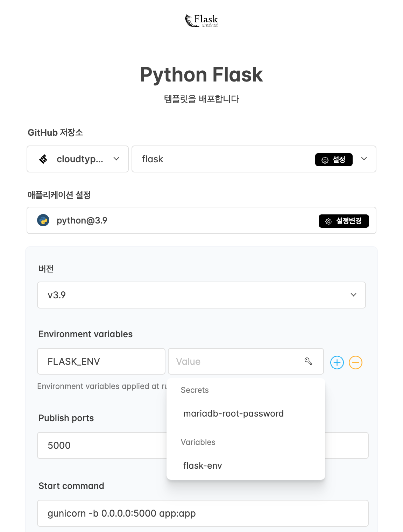Image resolution: width=403 pixels, height=532 pixels.
Task: Click the environment variable Value input field
Action: coord(246,361)
